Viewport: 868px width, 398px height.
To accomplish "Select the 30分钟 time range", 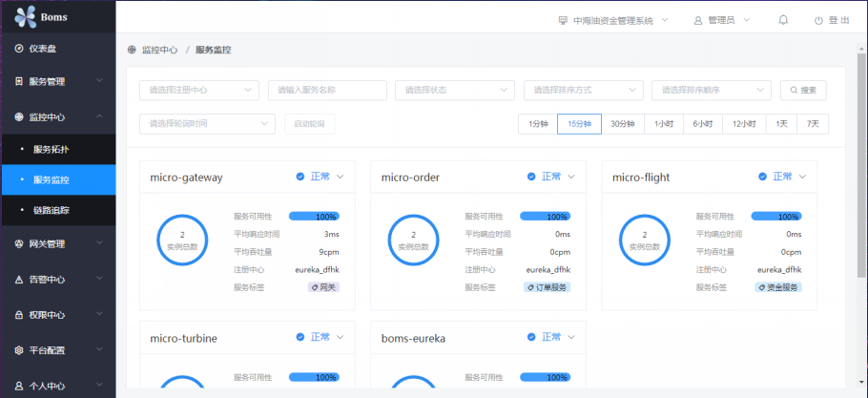I will tap(623, 124).
